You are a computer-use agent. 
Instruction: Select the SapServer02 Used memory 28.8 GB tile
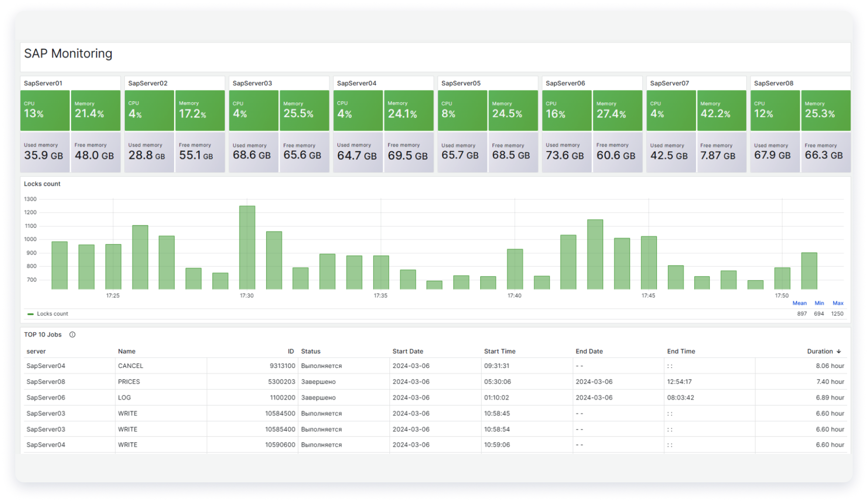pos(150,152)
